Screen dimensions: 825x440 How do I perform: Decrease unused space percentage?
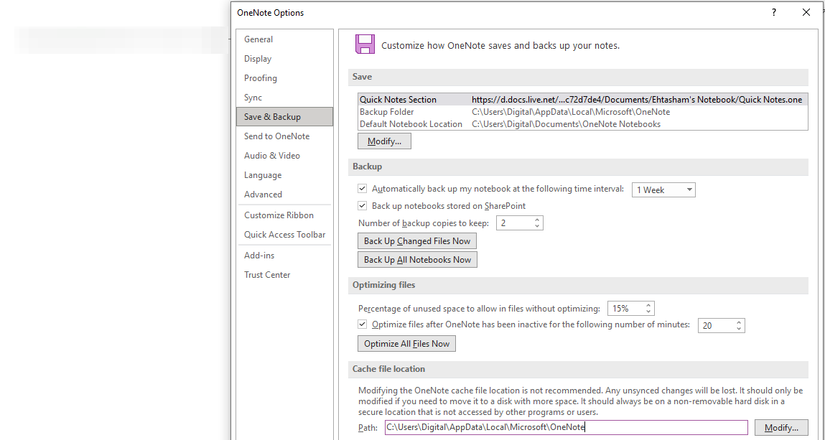pyautogui.click(x=648, y=312)
